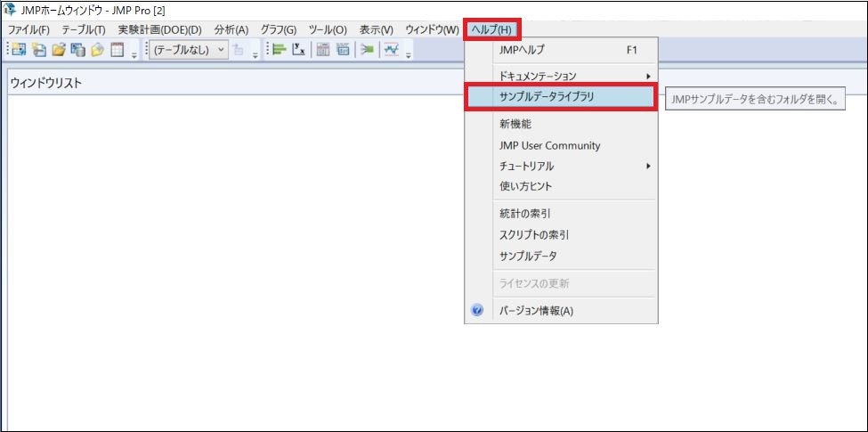Image resolution: width=868 pixels, height=432 pixels.
Task: Expand overflow arrow after the file toolbar icons
Action: click(134, 54)
